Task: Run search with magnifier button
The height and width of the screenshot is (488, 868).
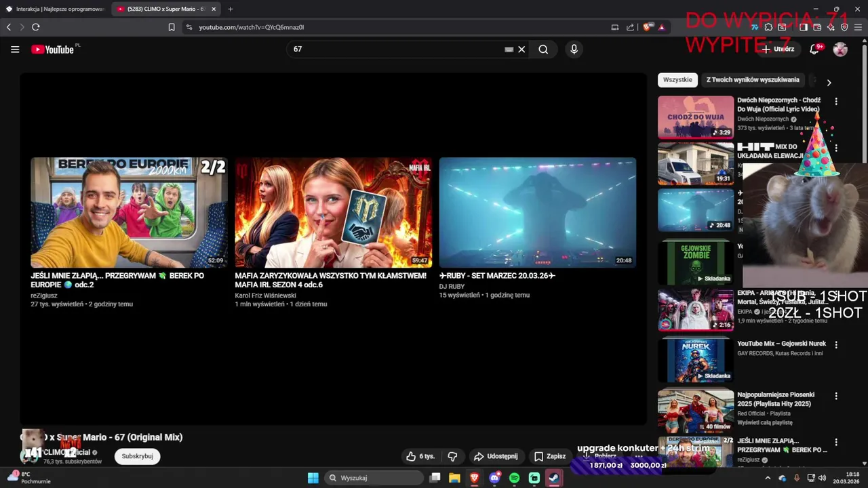Action: tap(543, 49)
